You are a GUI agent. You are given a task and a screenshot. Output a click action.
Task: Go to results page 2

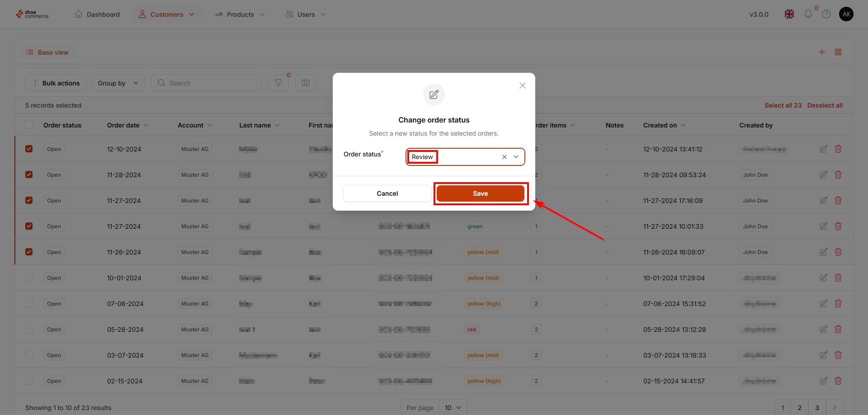pos(800,407)
